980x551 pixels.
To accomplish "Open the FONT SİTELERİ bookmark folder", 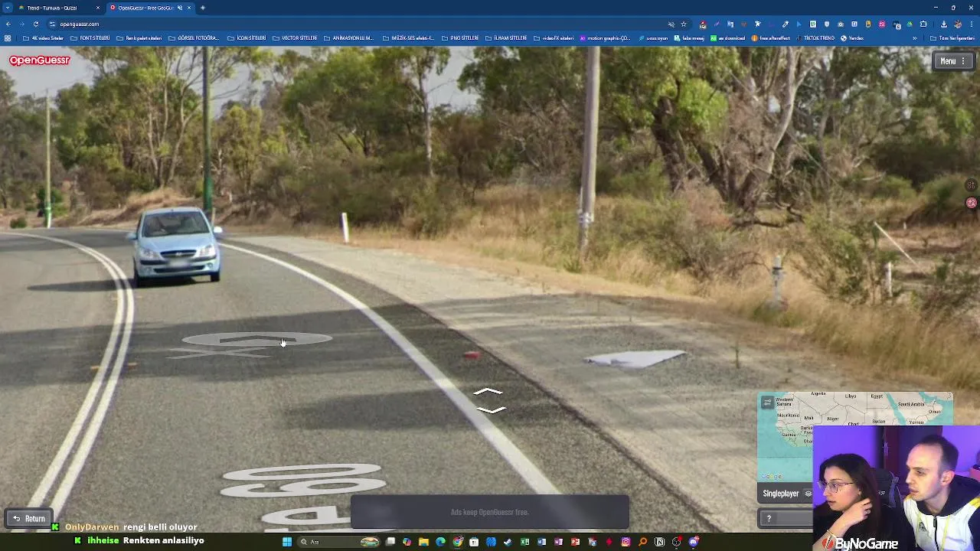I will point(90,38).
